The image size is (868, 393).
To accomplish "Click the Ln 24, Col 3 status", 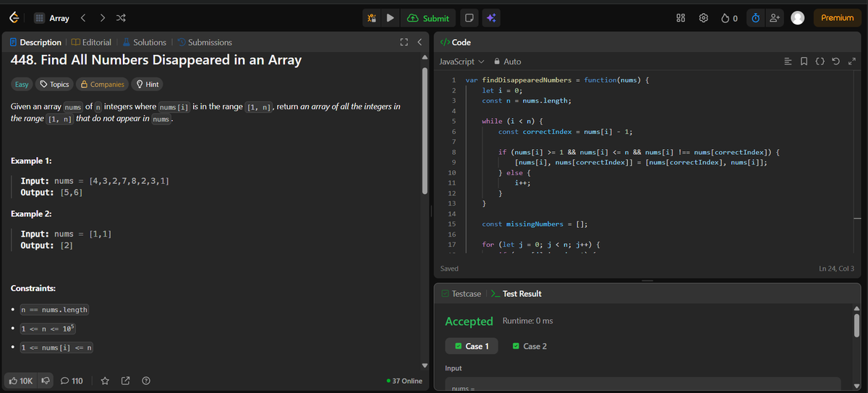I will pyautogui.click(x=836, y=269).
